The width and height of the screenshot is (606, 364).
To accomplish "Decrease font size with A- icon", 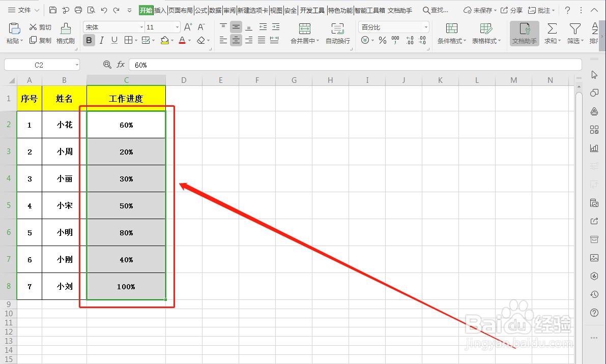I will (x=201, y=27).
